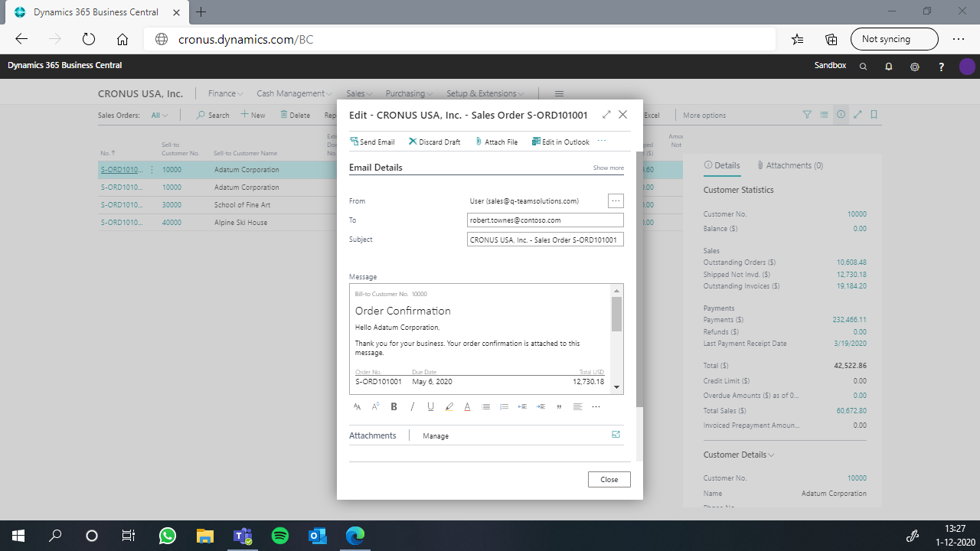Click Delete in the Sales Orders toolbar
This screenshot has width=980, height=551.
(295, 115)
